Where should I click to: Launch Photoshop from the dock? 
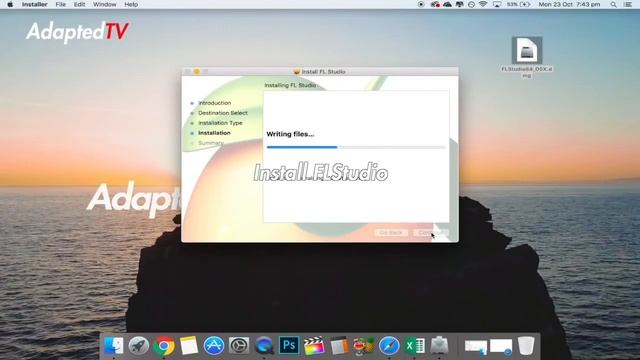coord(289,345)
